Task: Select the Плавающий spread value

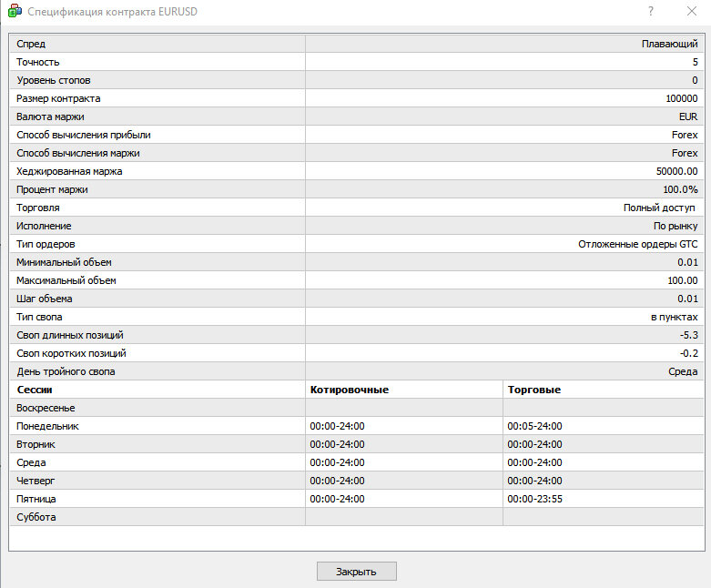Action: pyautogui.click(x=669, y=44)
